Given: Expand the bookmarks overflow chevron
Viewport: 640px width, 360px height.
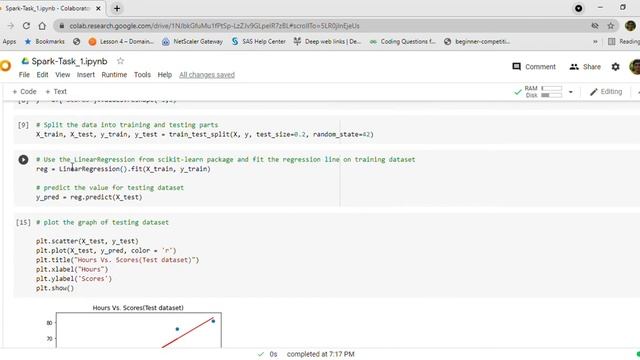Looking at the screenshot, I should 595,42.
